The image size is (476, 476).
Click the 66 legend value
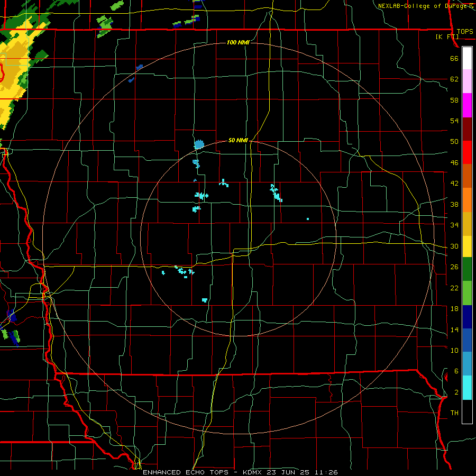point(454,58)
